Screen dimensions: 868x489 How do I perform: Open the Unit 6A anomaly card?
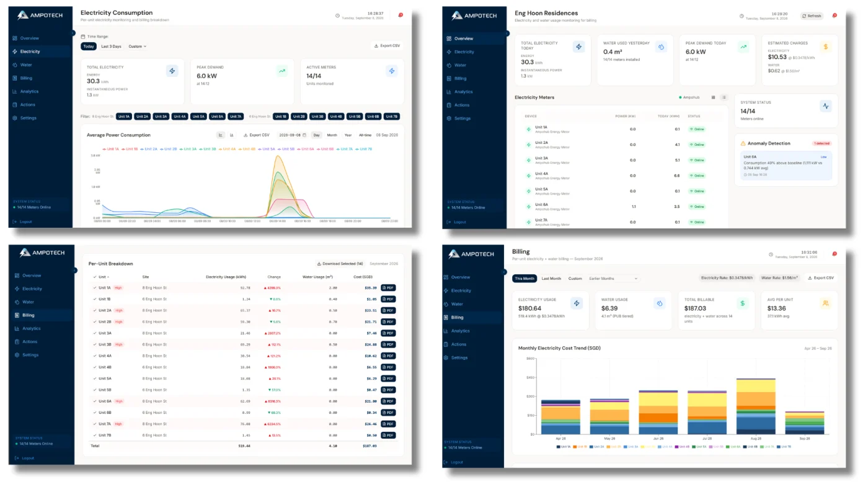pos(786,166)
